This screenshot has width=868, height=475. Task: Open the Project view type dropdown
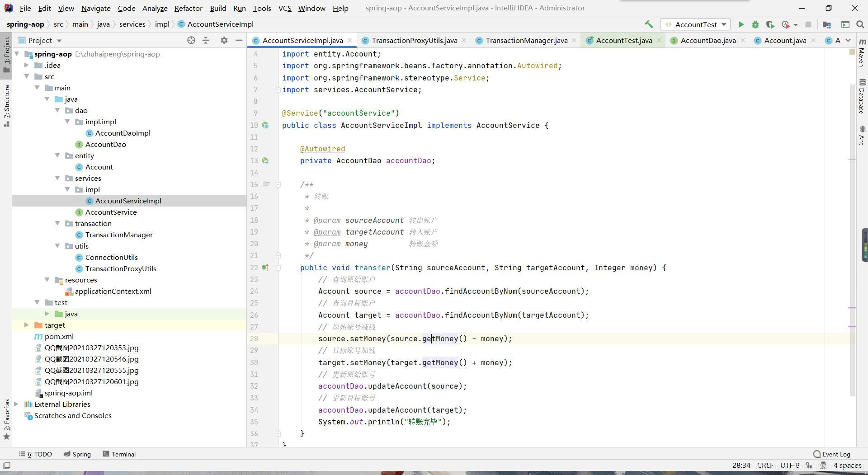pos(59,41)
